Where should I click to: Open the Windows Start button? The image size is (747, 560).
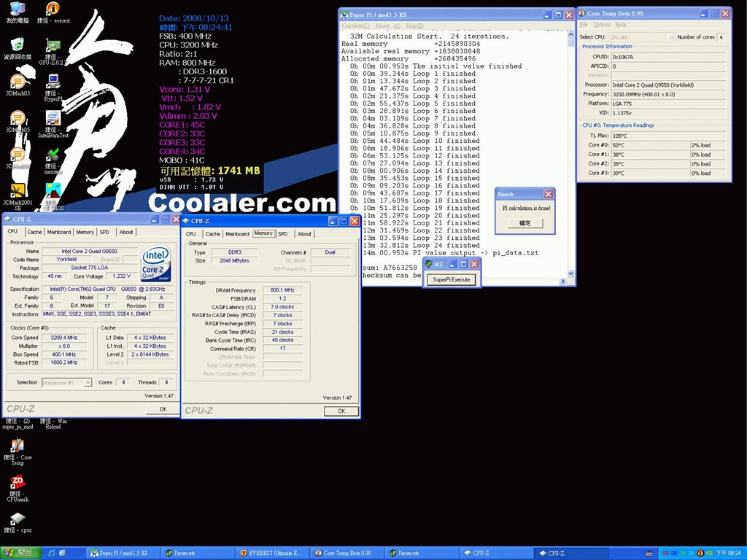click(x=20, y=553)
